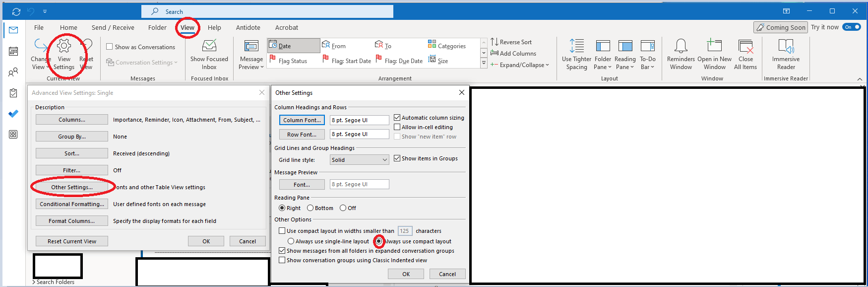This screenshot has height=287, width=868.
Task: Open Folder Pane dropdown
Action: [603, 55]
